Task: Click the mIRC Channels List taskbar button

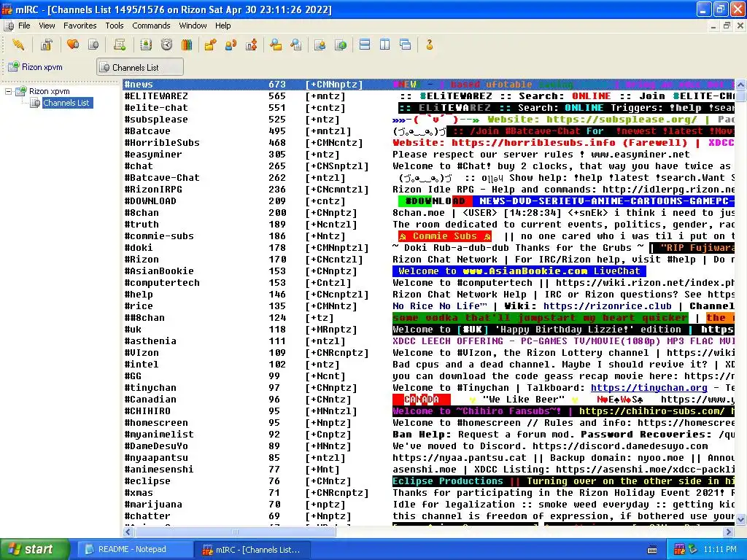Action: click(x=253, y=550)
